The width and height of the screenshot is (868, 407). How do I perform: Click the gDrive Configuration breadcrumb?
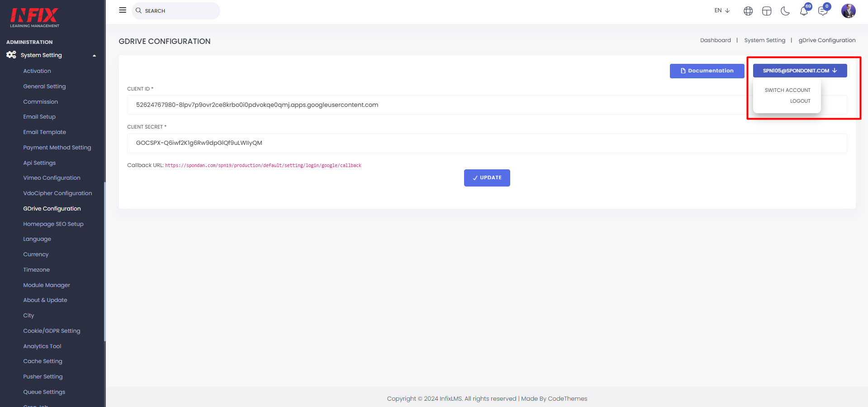(827, 40)
